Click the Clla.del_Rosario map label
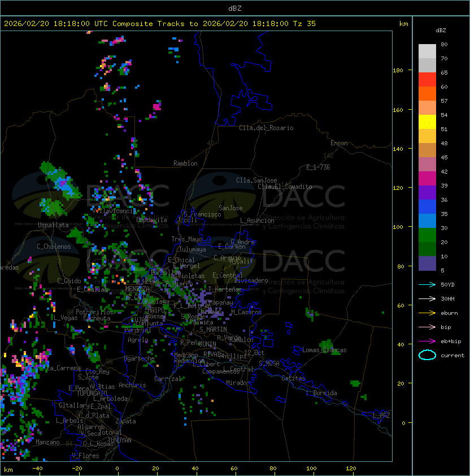This screenshot has height=476, width=470. pyautogui.click(x=266, y=128)
